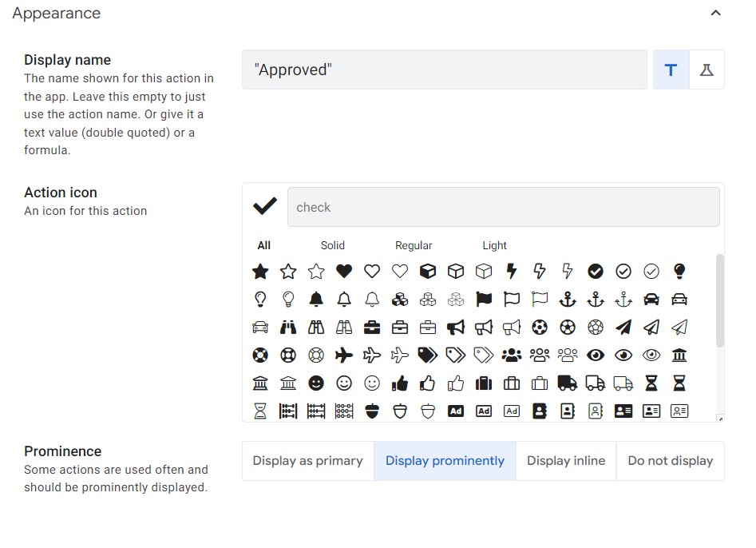This screenshot has width=756, height=548.
Task: Filter icons by the Solid tab
Action: [333, 245]
